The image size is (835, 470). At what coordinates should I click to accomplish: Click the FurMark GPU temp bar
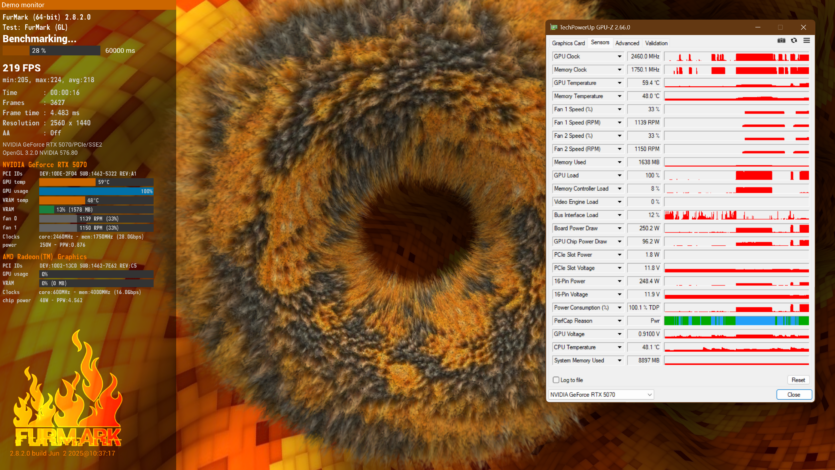click(96, 182)
